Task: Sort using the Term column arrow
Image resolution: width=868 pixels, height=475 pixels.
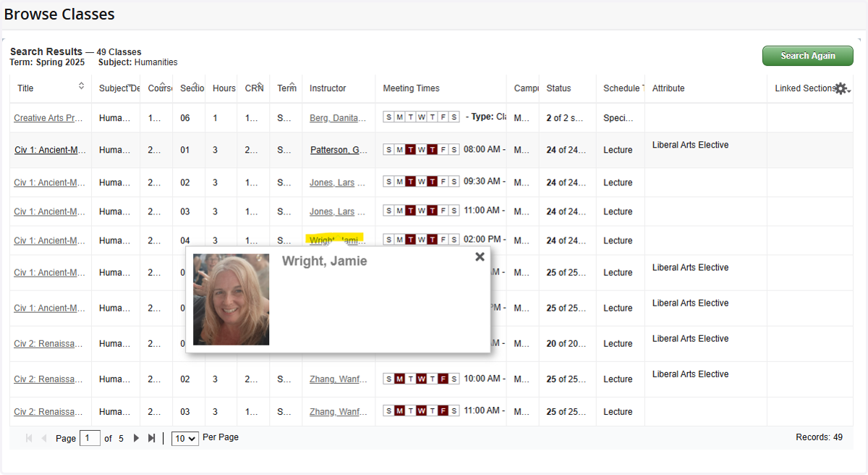Action: (x=292, y=85)
